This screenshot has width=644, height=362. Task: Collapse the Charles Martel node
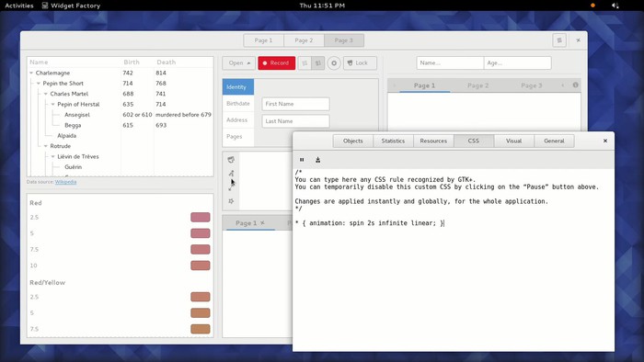coord(46,94)
